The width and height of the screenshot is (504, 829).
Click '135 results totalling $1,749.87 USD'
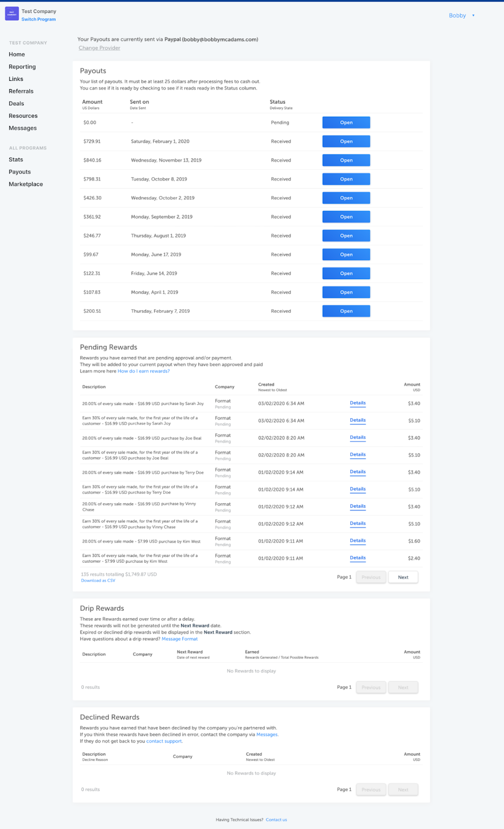(x=119, y=574)
